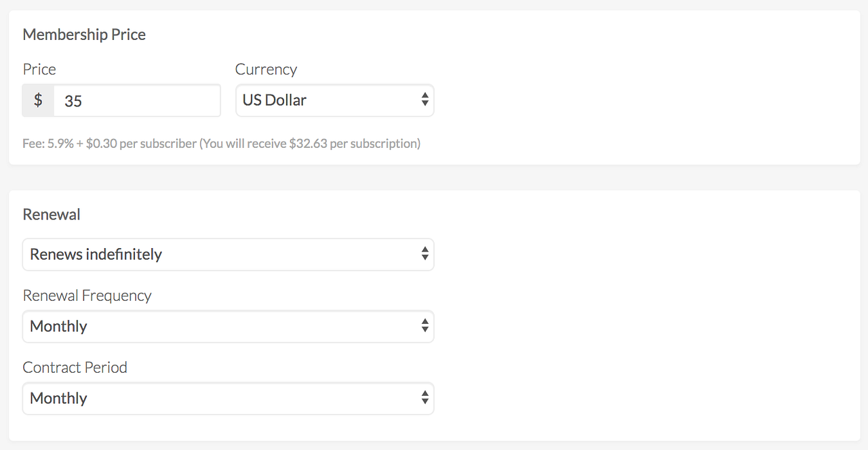
Task: Click the arrows icon on Contract Period selector
Action: coord(425,398)
